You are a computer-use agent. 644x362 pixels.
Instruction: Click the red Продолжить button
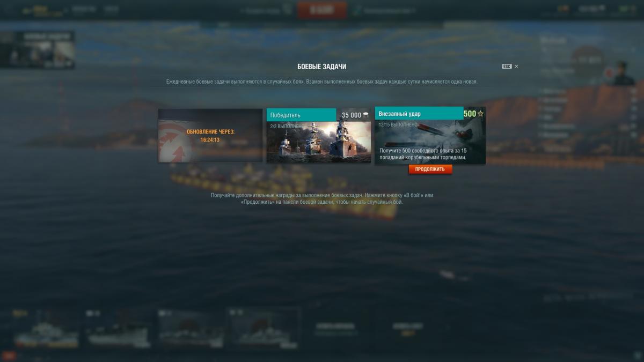click(x=430, y=169)
